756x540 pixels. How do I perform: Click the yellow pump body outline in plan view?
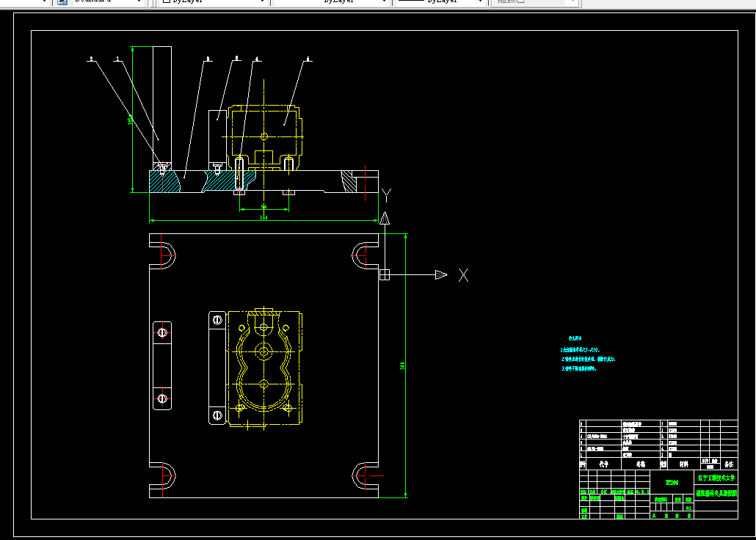pos(264,368)
